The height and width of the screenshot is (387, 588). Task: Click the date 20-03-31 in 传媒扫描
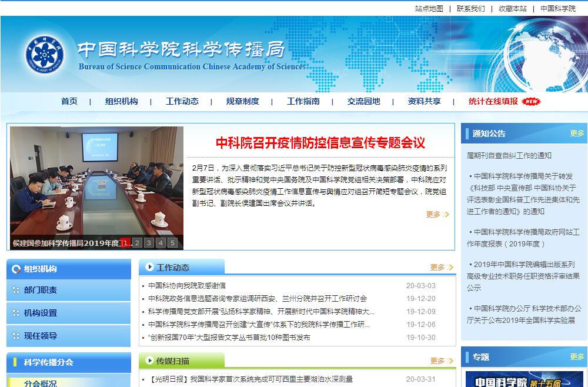tap(421, 379)
